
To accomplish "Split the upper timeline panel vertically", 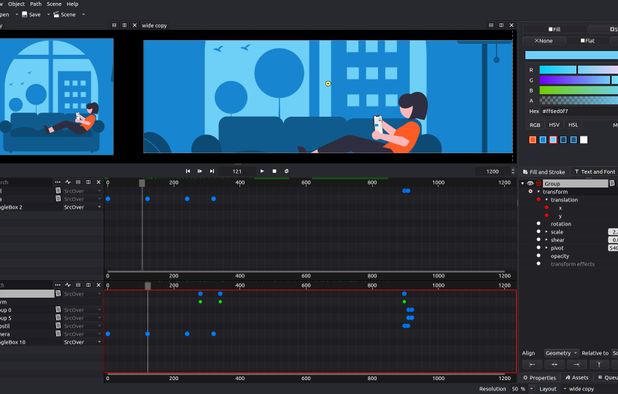I will 78,182.
